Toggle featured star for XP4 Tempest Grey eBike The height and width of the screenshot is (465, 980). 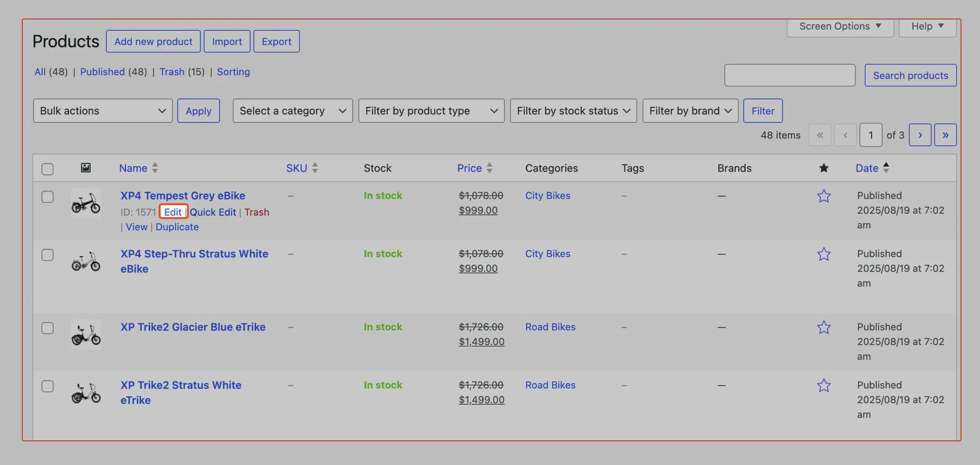tap(824, 196)
